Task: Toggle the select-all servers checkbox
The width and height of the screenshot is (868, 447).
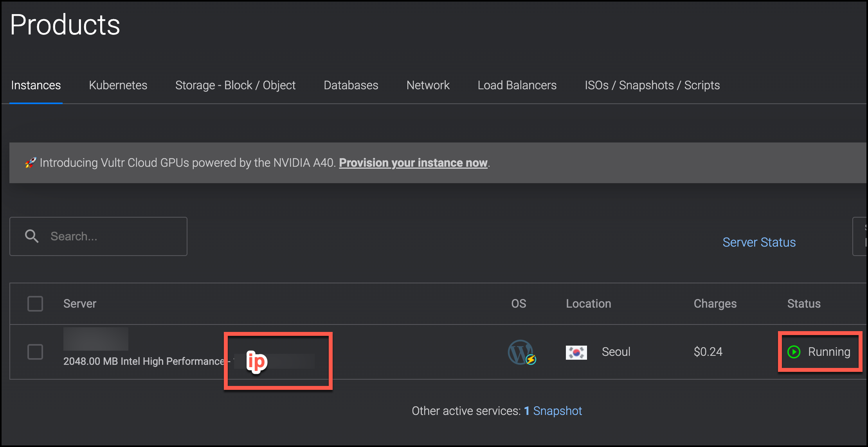Action: (35, 304)
